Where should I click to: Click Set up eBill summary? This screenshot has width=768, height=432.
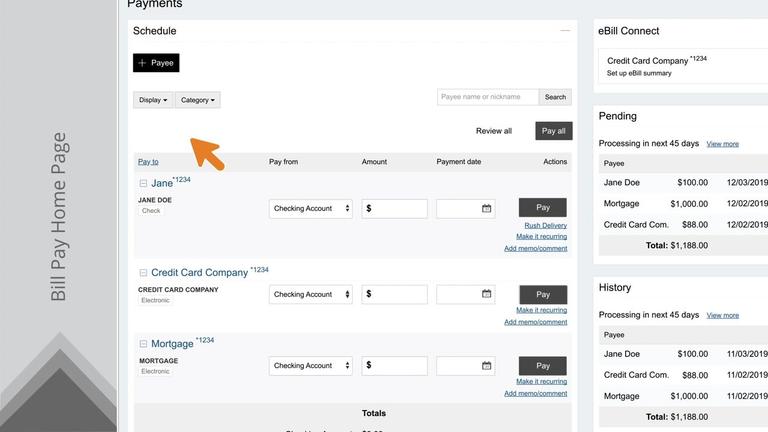639,73
